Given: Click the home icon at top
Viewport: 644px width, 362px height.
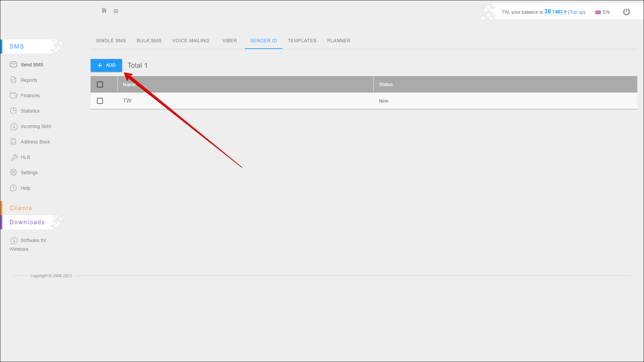Looking at the screenshot, I should pos(104,11).
